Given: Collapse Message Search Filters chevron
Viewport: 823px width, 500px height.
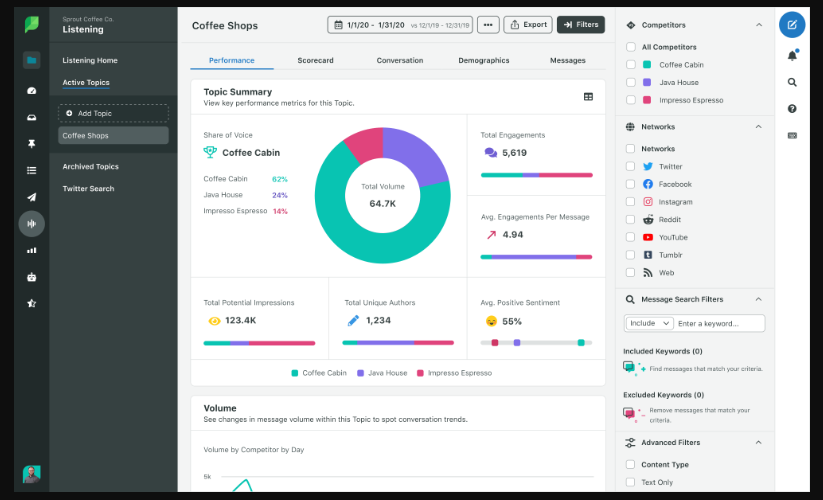Looking at the screenshot, I should (759, 299).
